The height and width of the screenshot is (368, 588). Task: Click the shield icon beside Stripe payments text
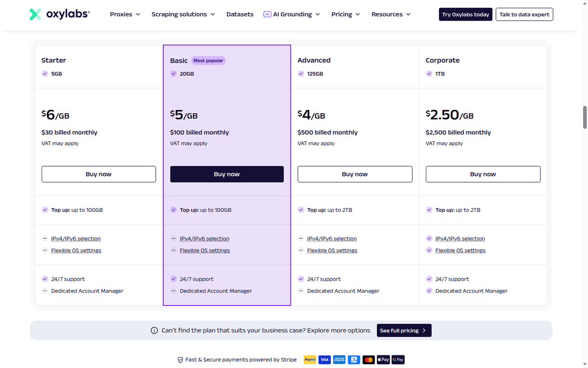(x=180, y=360)
